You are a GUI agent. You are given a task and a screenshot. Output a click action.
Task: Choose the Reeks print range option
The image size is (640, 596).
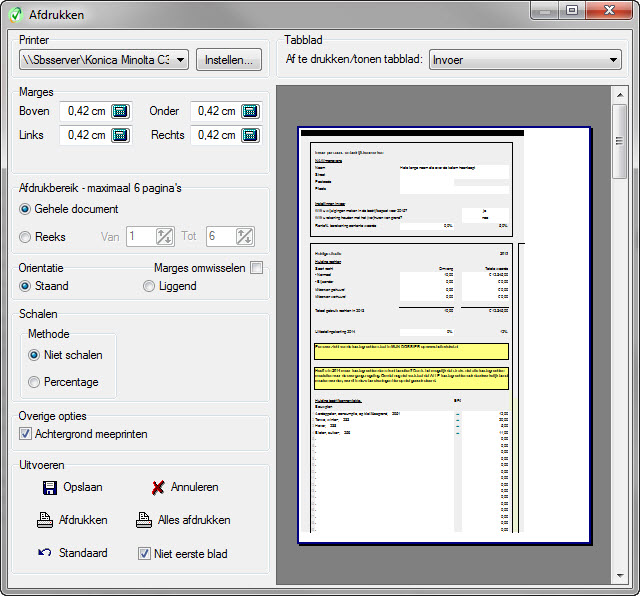26,237
